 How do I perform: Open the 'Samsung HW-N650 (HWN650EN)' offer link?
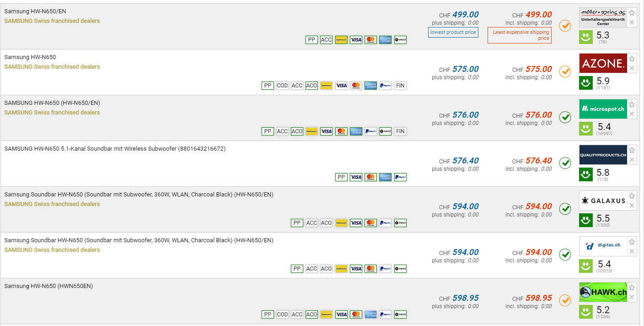[48, 286]
